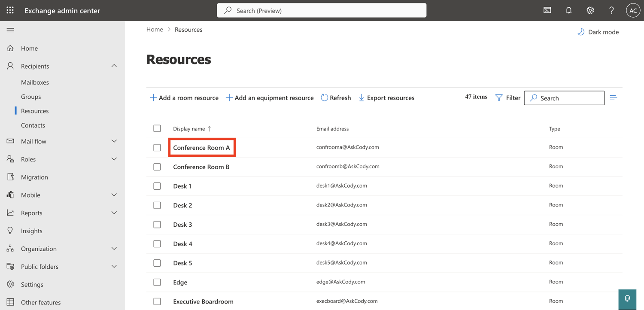Switch to the Mailboxes sidebar item
644x310 pixels.
click(35, 82)
